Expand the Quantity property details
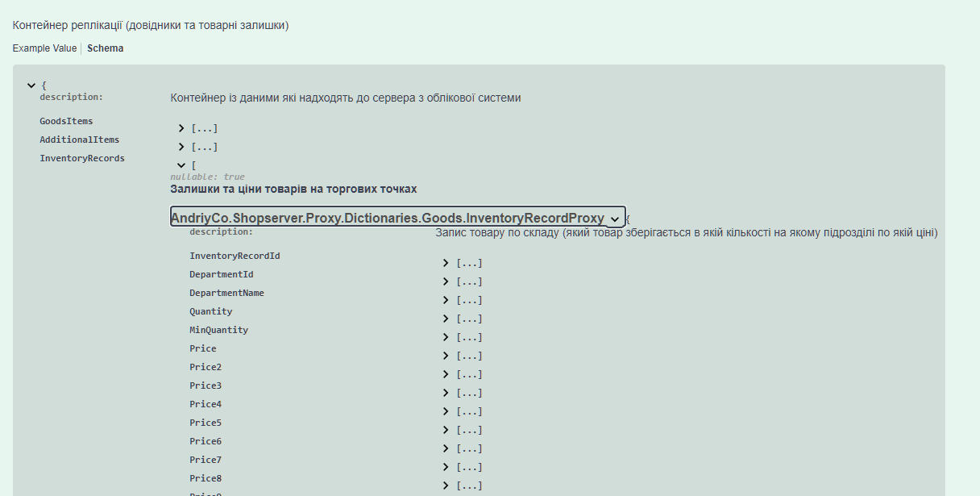The height and width of the screenshot is (496, 980). pos(446,319)
